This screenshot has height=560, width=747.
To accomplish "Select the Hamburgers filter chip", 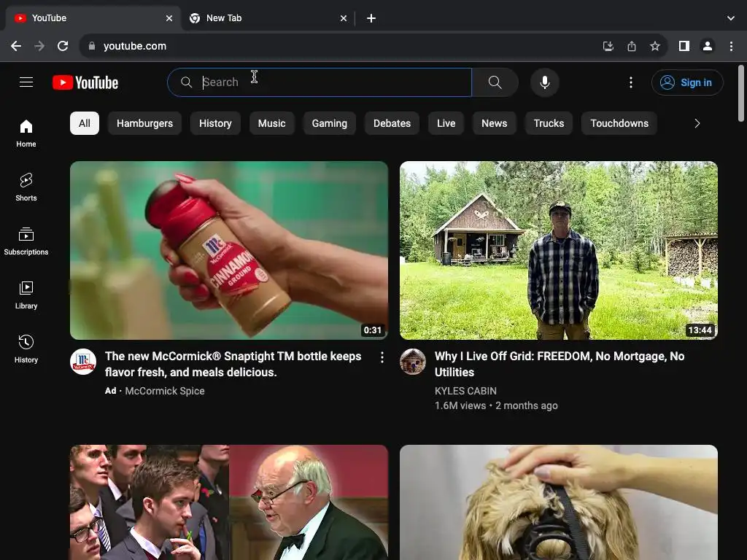I will (x=145, y=123).
